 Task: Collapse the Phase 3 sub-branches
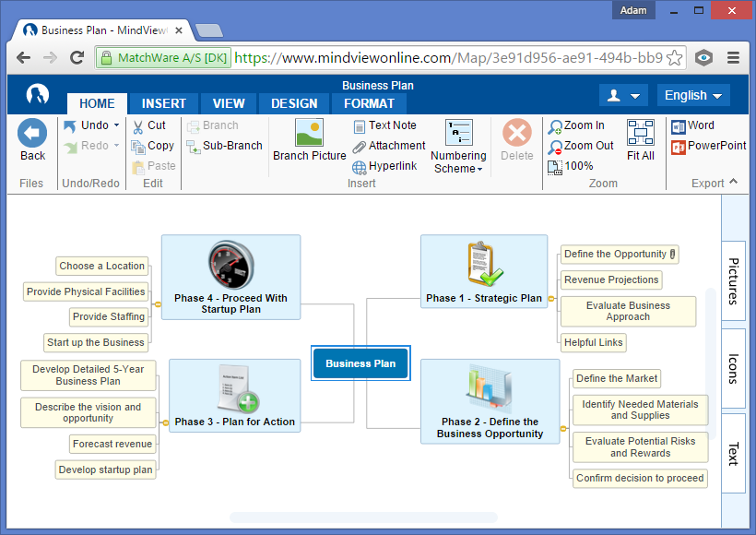(x=165, y=422)
